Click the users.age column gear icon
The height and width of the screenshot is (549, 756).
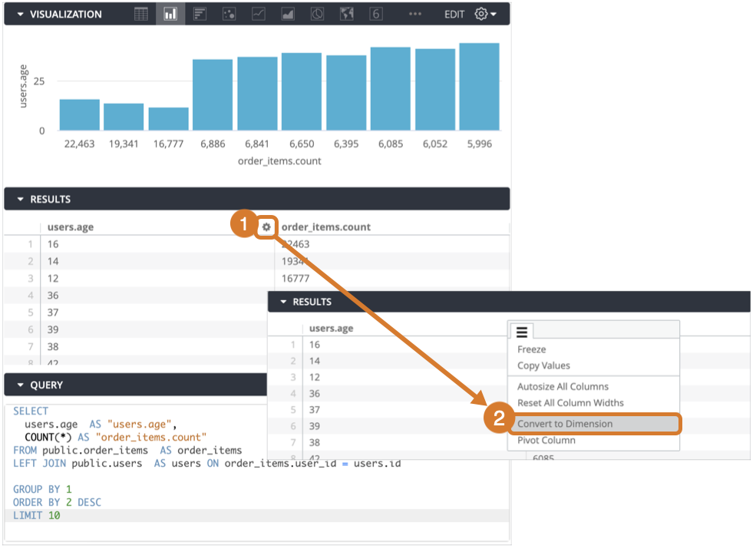pos(266,227)
